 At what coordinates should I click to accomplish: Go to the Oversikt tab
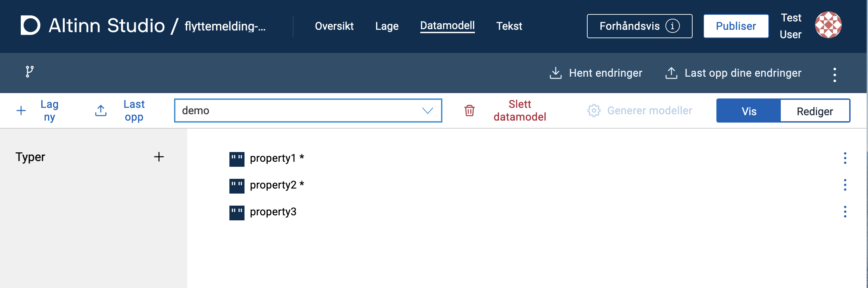click(334, 26)
